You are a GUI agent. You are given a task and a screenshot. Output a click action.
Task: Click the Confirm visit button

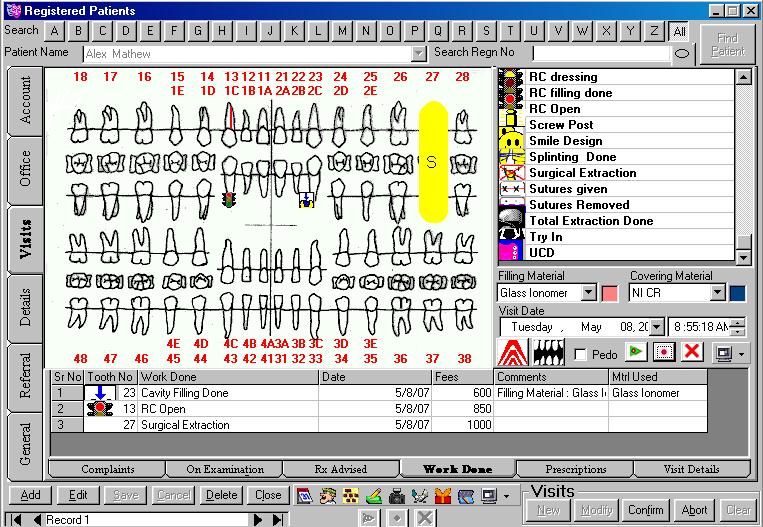[645, 510]
